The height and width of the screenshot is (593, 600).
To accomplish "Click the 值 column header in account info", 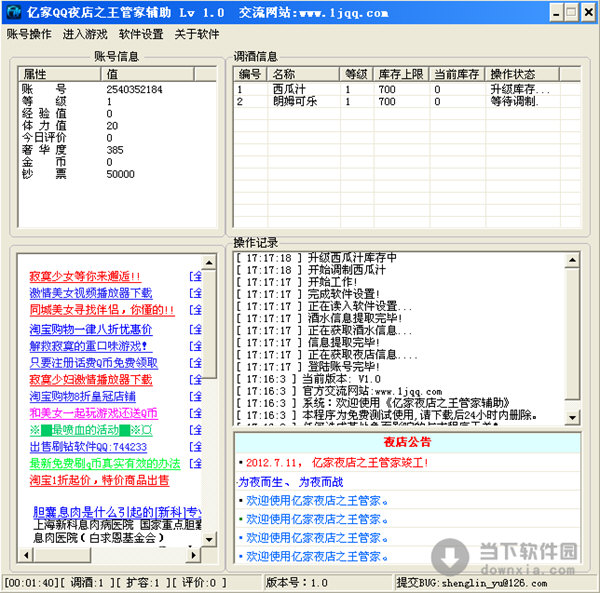I will coord(148,74).
